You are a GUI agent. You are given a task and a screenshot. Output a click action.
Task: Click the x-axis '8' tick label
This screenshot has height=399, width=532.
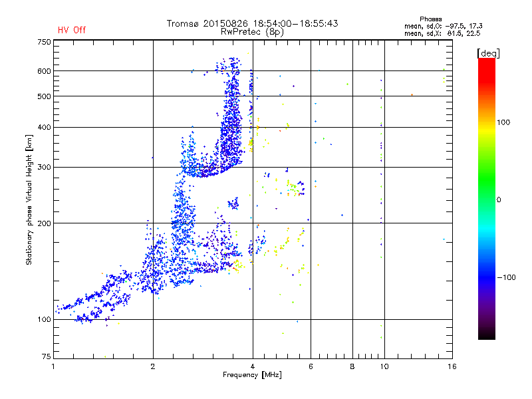[352, 366]
